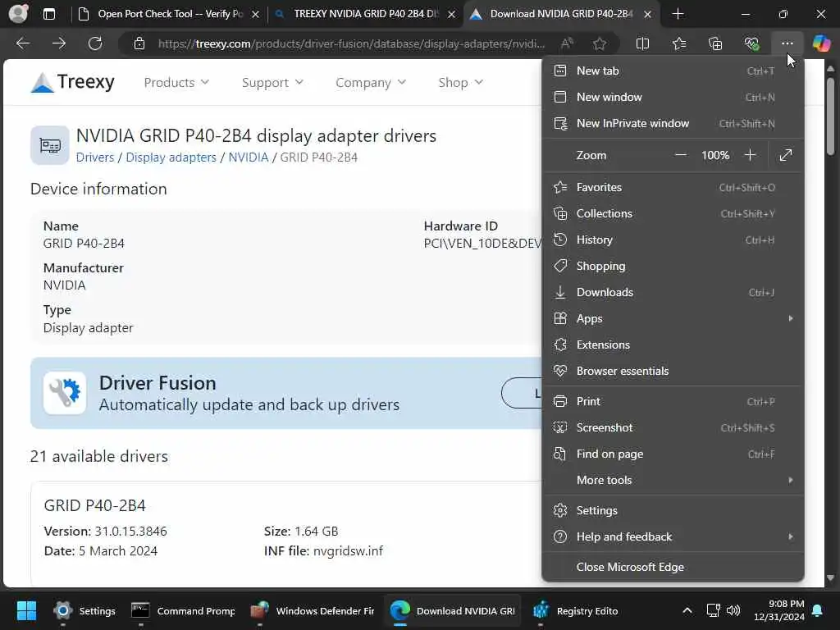
Task: Open the Collections toolbar icon
Action: (x=715, y=43)
